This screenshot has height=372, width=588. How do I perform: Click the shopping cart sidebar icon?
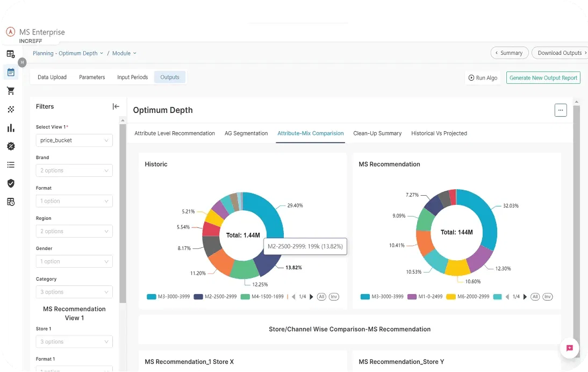pos(11,91)
